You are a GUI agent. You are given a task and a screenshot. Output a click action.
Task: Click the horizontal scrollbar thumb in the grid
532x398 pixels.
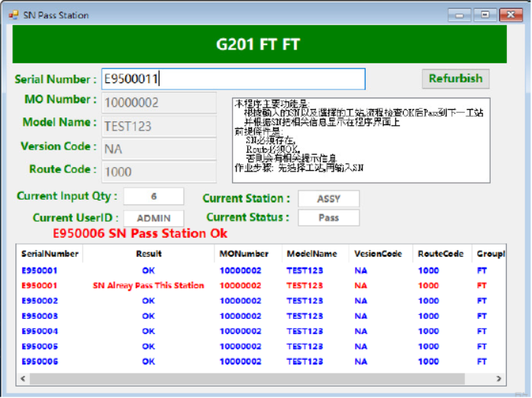247,378
